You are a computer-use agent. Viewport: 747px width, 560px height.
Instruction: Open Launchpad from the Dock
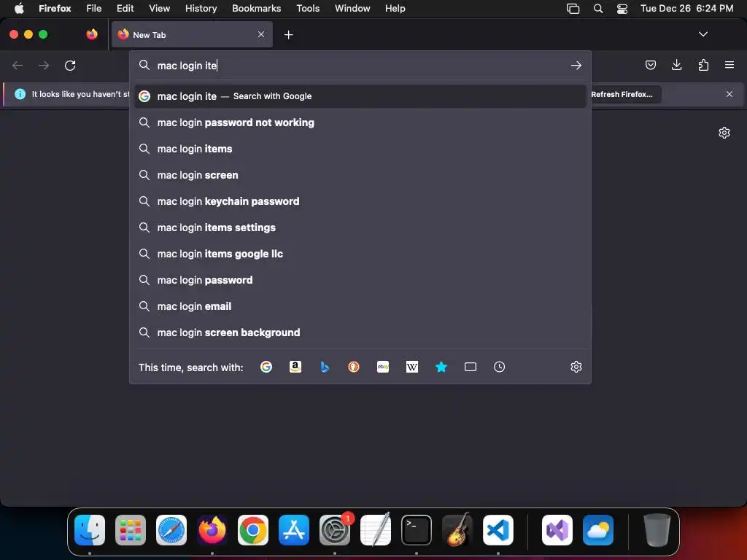(x=131, y=529)
